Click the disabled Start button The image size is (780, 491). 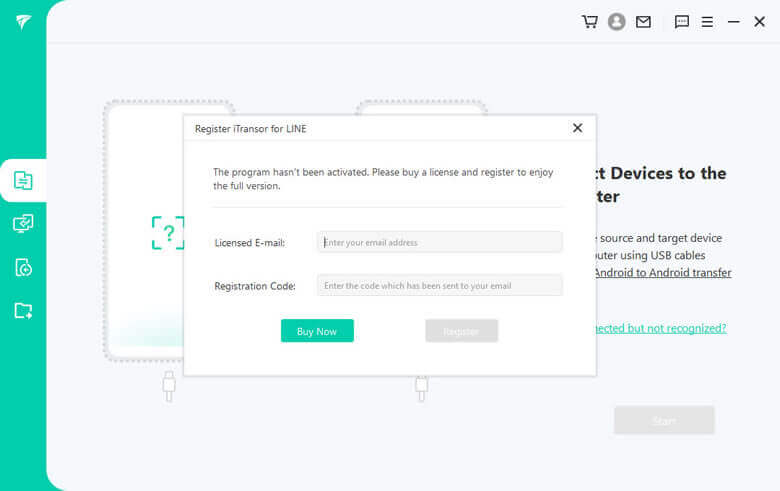pos(664,420)
